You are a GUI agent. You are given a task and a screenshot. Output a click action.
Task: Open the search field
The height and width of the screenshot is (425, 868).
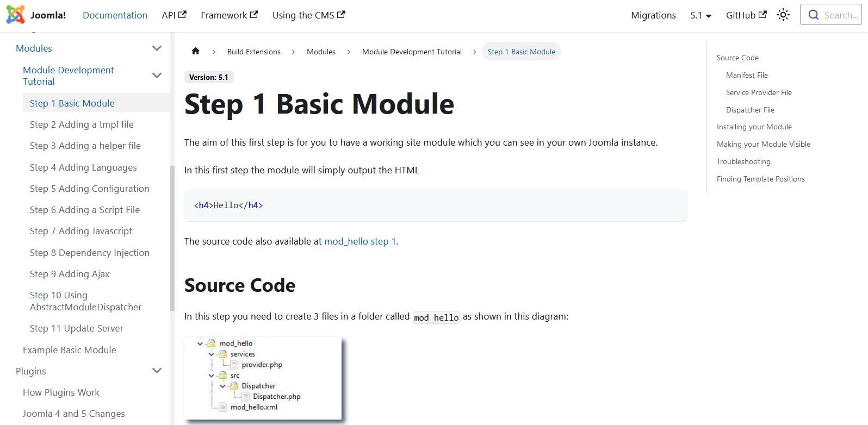pos(830,15)
